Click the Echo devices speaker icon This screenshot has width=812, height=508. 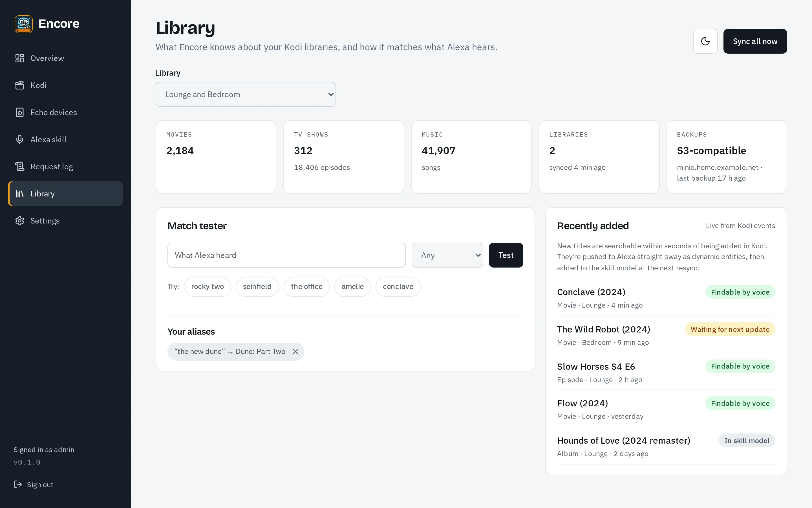[20, 113]
